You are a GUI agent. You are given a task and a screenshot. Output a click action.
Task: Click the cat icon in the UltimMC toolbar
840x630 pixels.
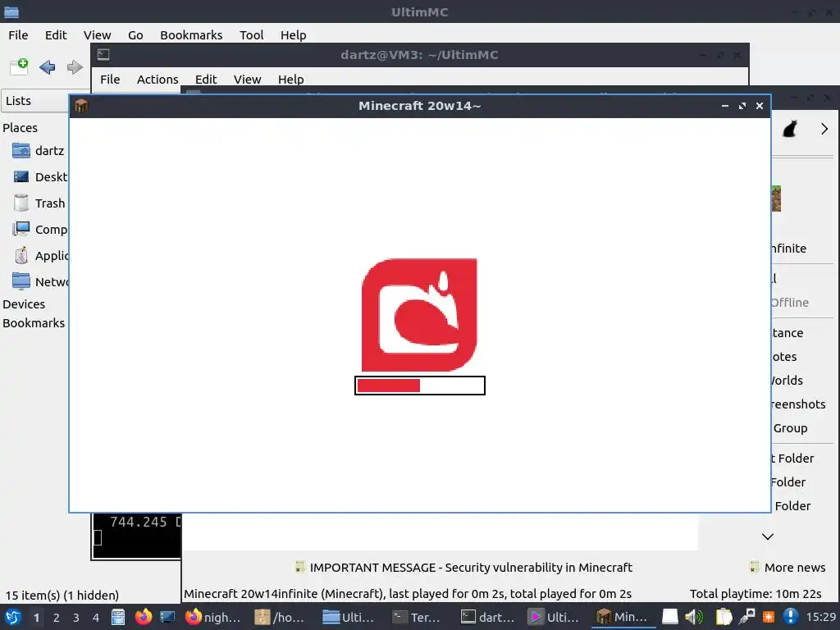tap(790, 129)
